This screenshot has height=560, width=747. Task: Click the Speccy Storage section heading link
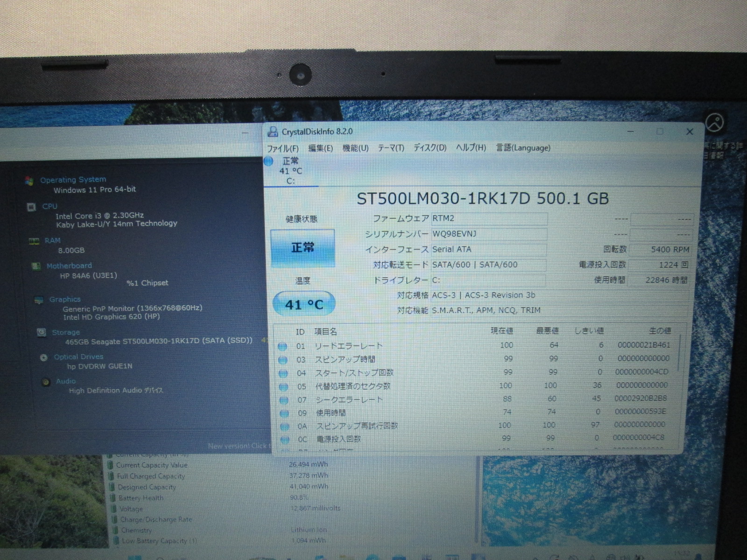pos(66,332)
